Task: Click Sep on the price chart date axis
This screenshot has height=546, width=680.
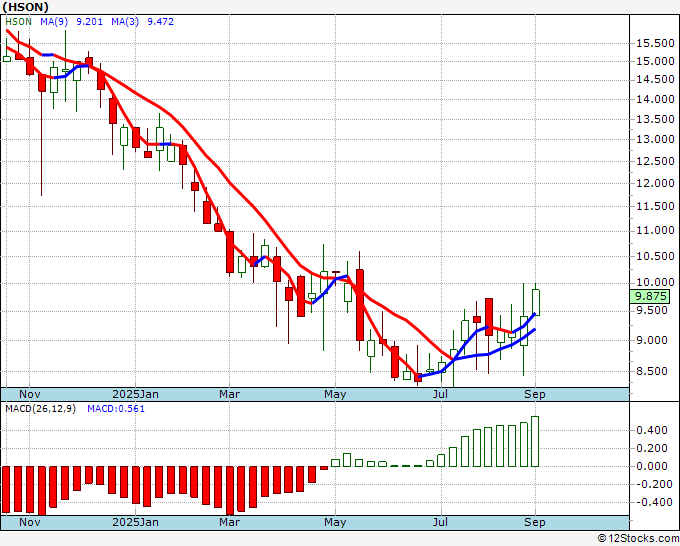Action: [x=535, y=394]
